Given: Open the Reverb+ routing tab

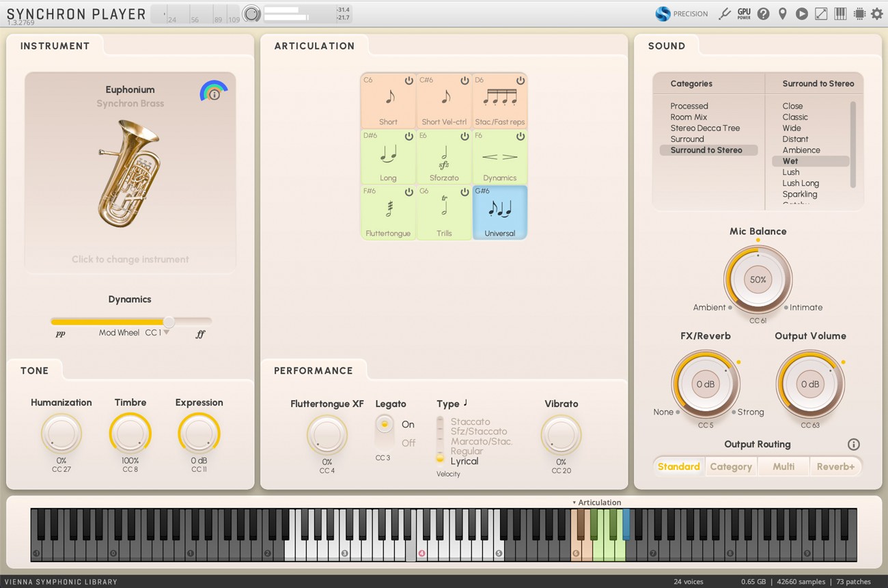Looking at the screenshot, I should coord(836,466).
